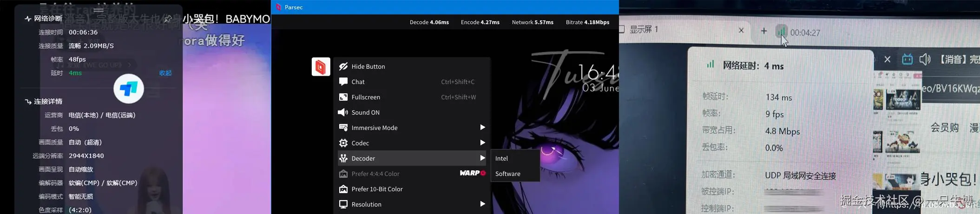Select the 00:04:27 session timer

tap(805, 32)
